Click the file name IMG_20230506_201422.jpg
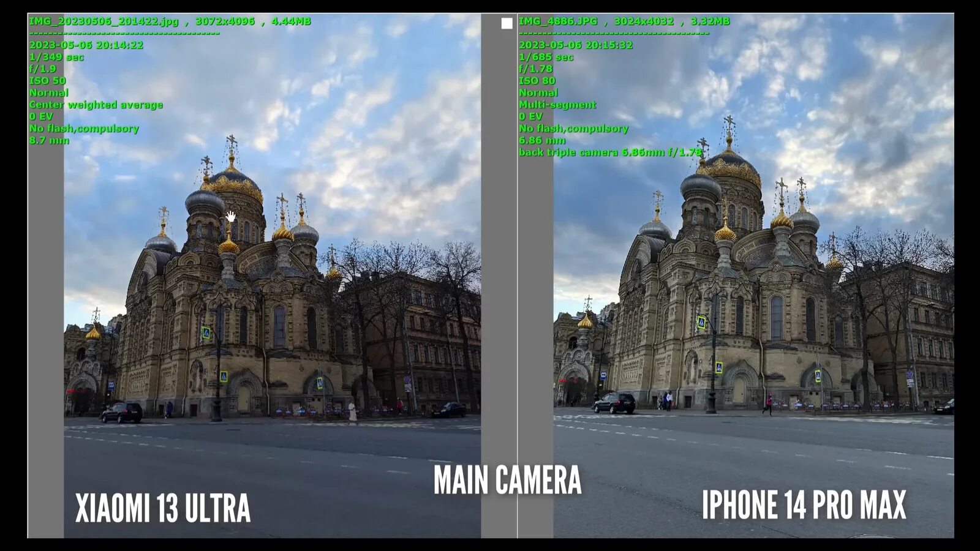980x551 pixels. coord(104,21)
